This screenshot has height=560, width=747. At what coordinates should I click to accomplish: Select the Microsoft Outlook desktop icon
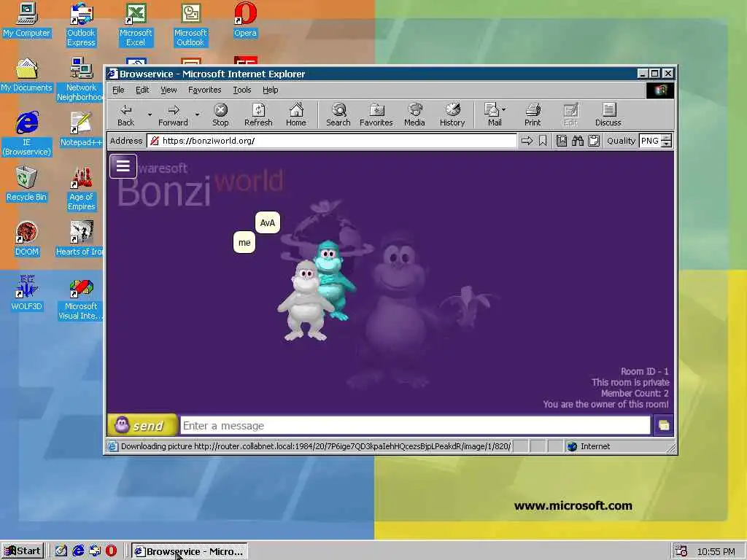(190, 25)
